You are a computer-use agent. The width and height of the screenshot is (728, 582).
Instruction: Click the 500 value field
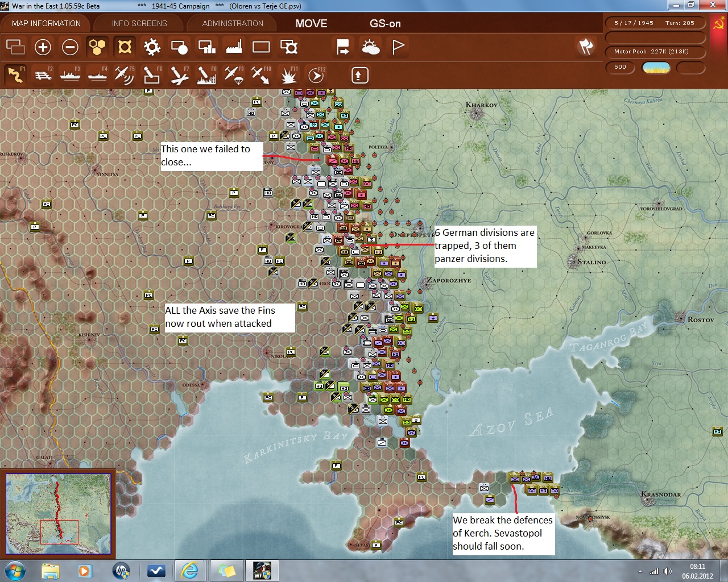620,67
